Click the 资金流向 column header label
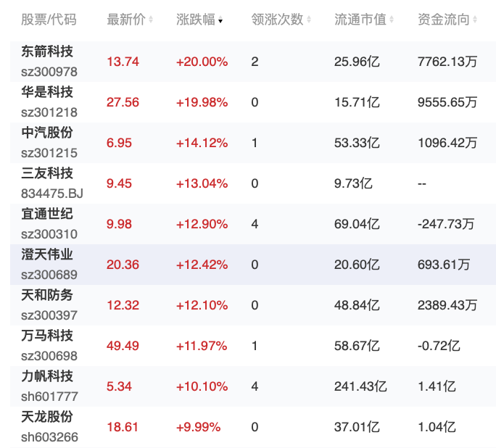 pyautogui.click(x=444, y=20)
